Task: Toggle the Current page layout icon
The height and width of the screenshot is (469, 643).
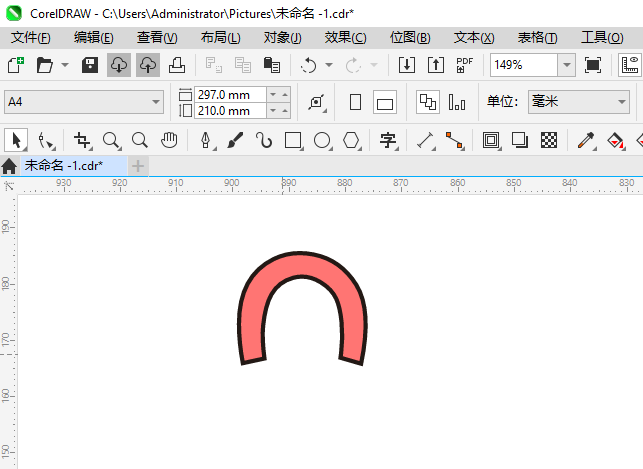Action: (x=457, y=102)
